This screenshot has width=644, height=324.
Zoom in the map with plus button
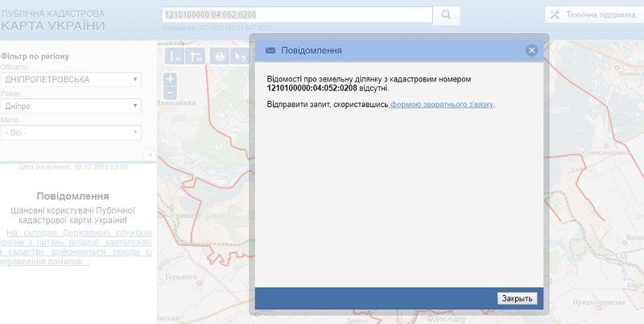[170, 78]
